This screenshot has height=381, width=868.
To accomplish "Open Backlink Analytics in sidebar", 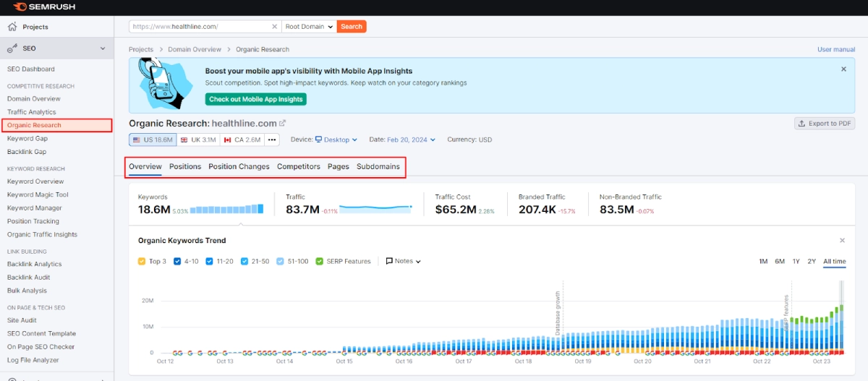I will pyautogui.click(x=35, y=264).
